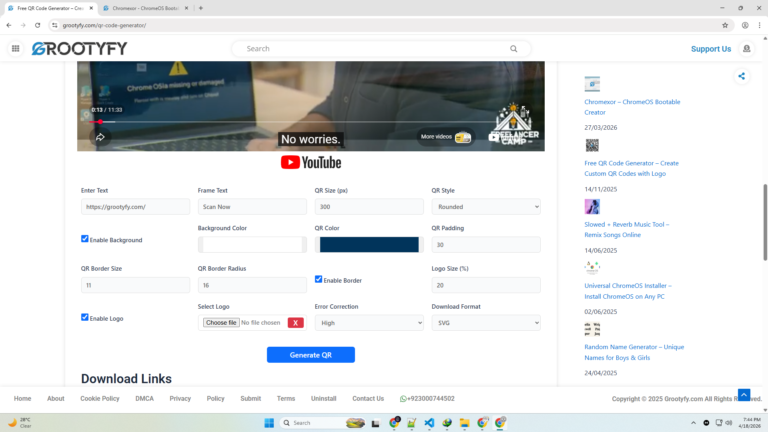Open the QR Style dropdown
The height and width of the screenshot is (432, 768).
click(x=486, y=207)
